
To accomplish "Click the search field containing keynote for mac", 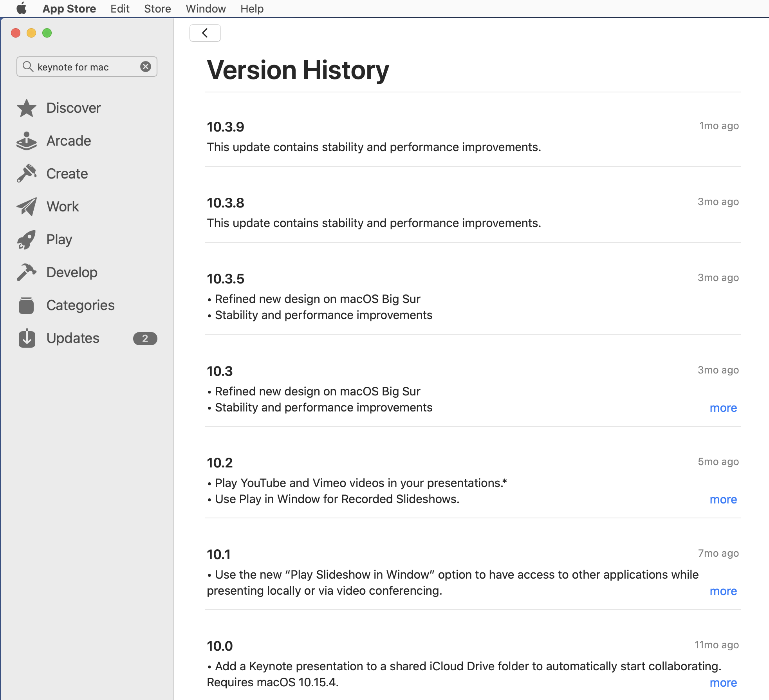I will 86,67.
